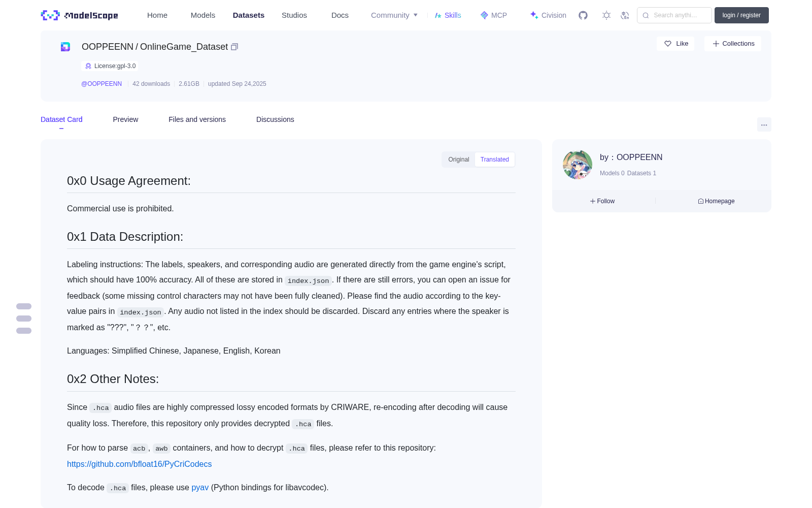Click the '0x0 Usage Agreement:' heading
This screenshot has height=508, width=812.
(129, 181)
